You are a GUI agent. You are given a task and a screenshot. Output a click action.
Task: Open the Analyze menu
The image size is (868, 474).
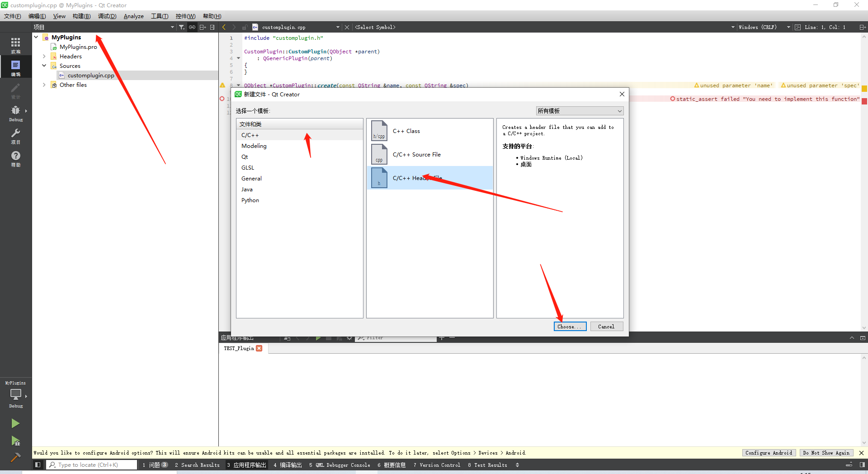(x=134, y=16)
